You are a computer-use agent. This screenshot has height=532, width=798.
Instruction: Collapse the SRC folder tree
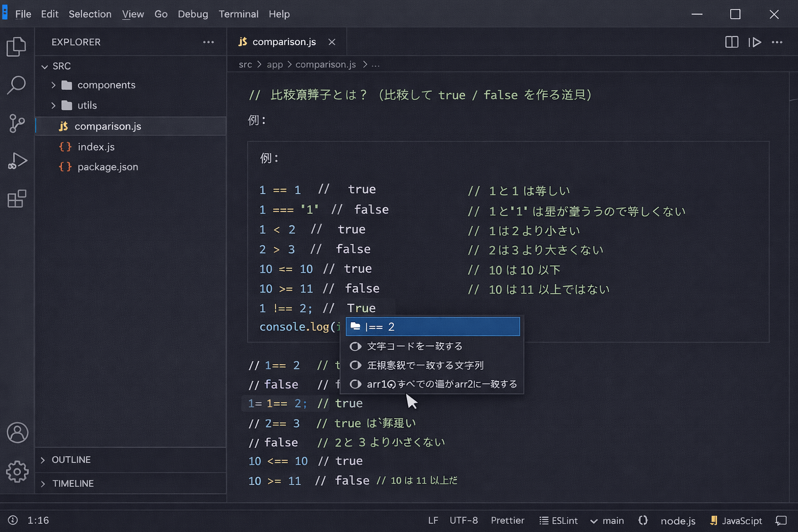coord(45,66)
